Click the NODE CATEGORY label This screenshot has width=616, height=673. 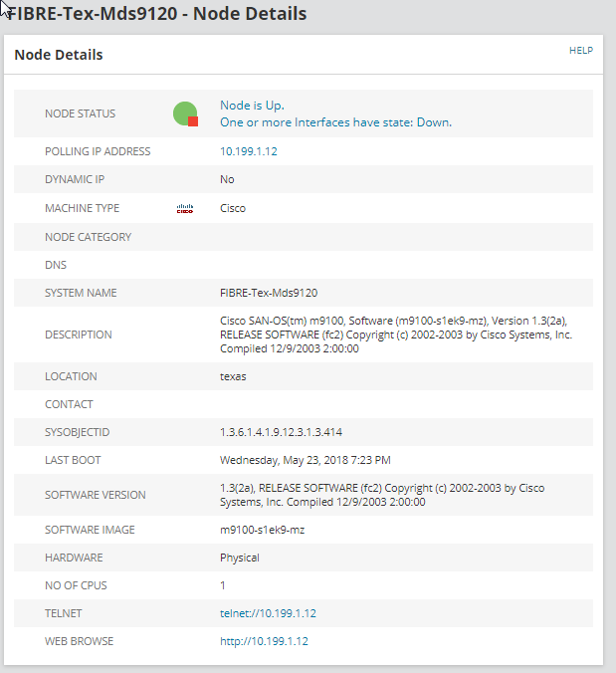point(89,237)
